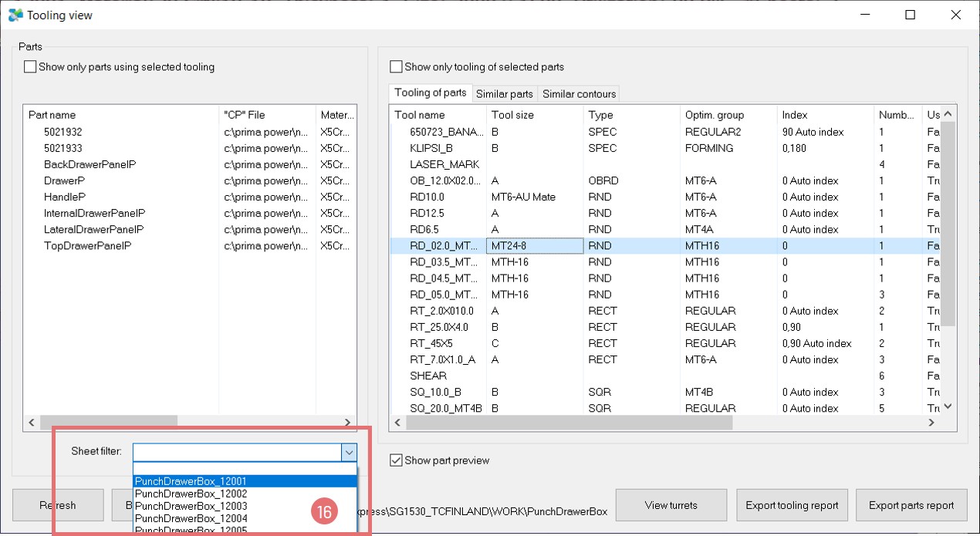Screen dimensions: 980x536
Task: Click the parts list right scroll arrow
Action: (348, 422)
